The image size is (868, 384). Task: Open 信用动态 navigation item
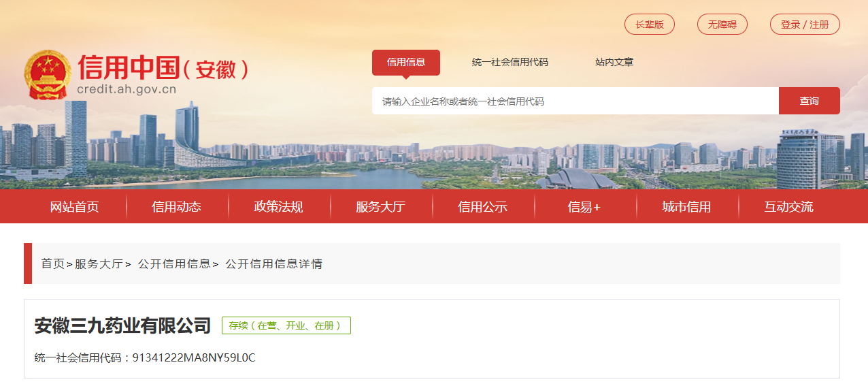[x=177, y=206]
